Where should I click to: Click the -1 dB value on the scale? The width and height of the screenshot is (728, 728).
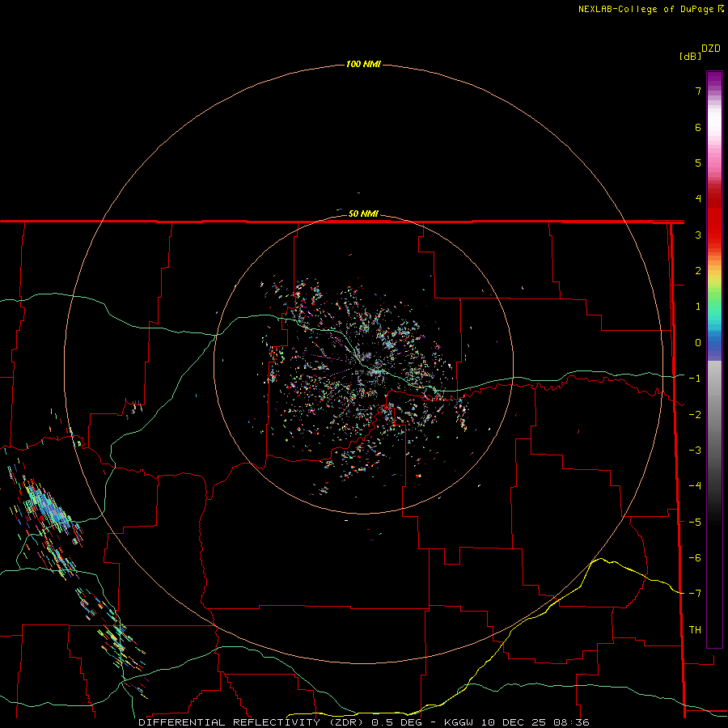(695, 379)
